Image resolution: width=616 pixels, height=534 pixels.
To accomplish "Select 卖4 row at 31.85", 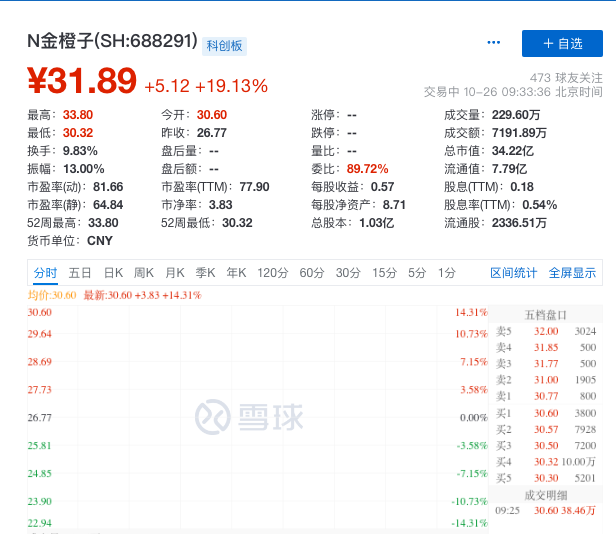I will (x=546, y=347).
